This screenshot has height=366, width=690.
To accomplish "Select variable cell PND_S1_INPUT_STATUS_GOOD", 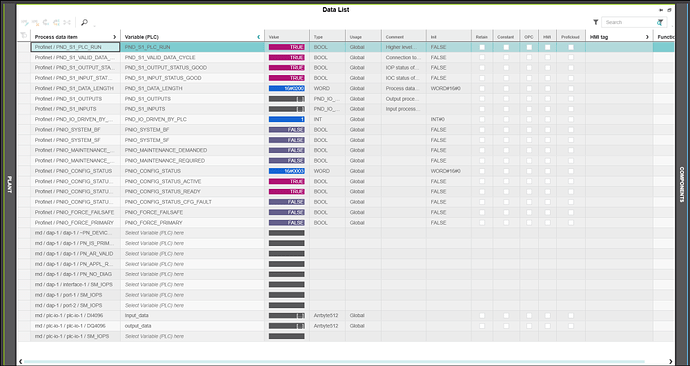I will [192, 78].
